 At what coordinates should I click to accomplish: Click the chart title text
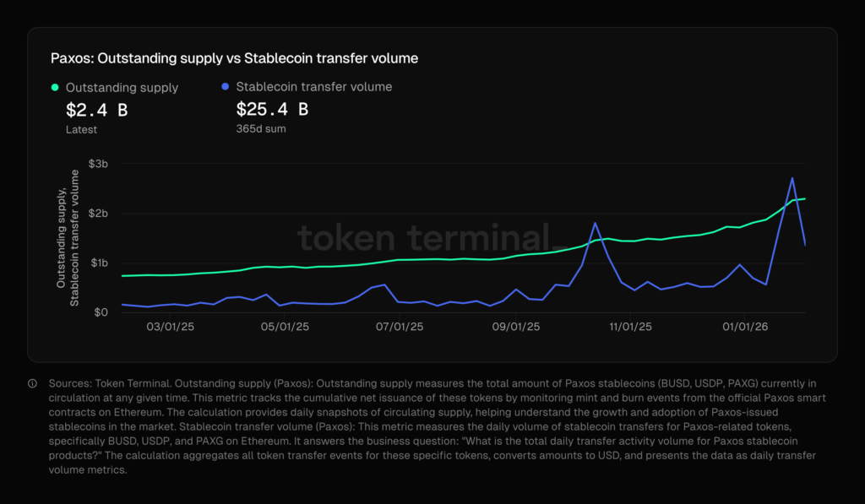coord(234,58)
